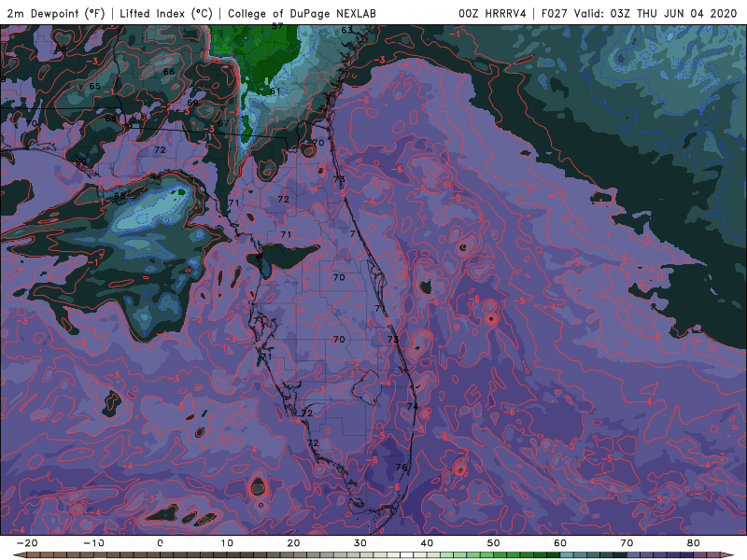
Task: Click the "-10" label on the color scale
Action: (x=93, y=543)
